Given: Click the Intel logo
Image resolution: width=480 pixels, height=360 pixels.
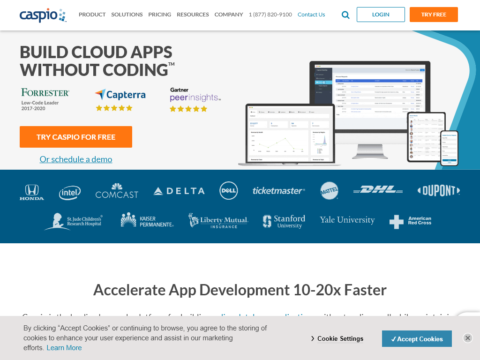Looking at the screenshot, I should (x=70, y=192).
